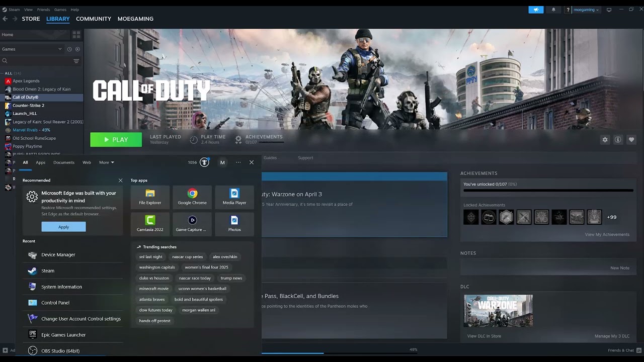Go back with the left arrow

5,19
